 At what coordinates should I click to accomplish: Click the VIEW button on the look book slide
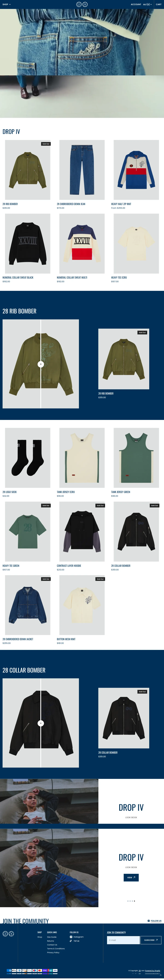click(x=131, y=877)
